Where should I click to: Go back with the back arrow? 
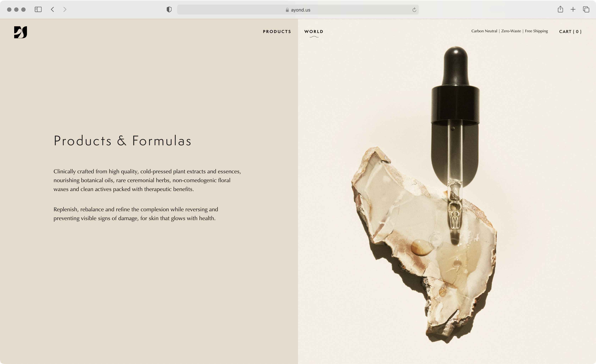[x=52, y=9]
